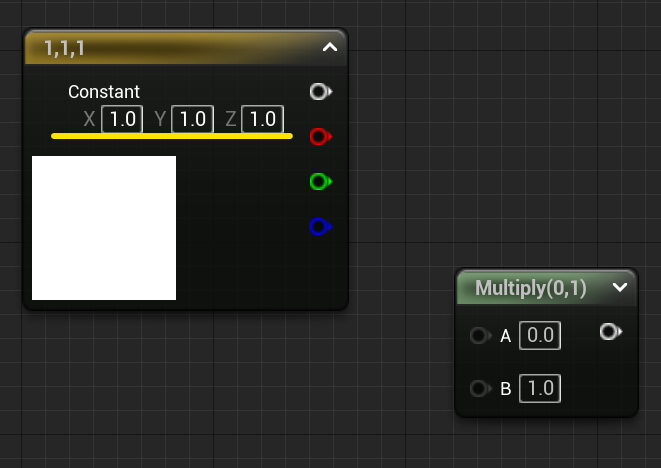Screen dimensions: 661x468
Task: Edit the B value 1.0 field
Action: coord(540,388)
